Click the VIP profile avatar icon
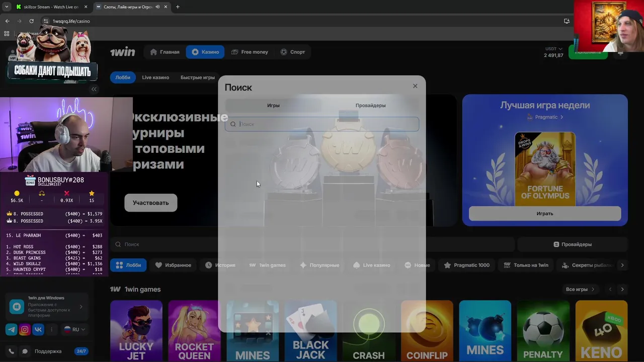The height and width of the screenshot is (362, 644). (x=13, y=54)
